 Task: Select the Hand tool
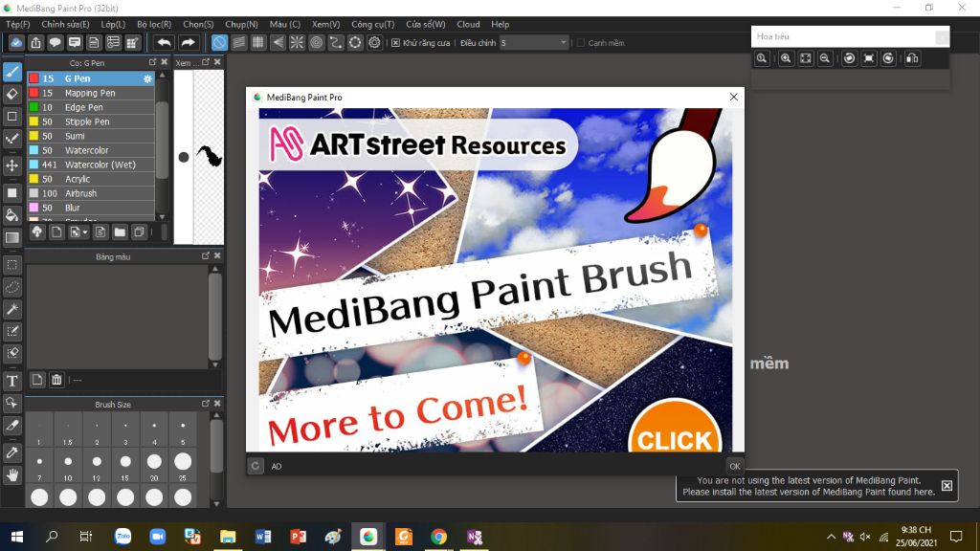coord(11,475)
